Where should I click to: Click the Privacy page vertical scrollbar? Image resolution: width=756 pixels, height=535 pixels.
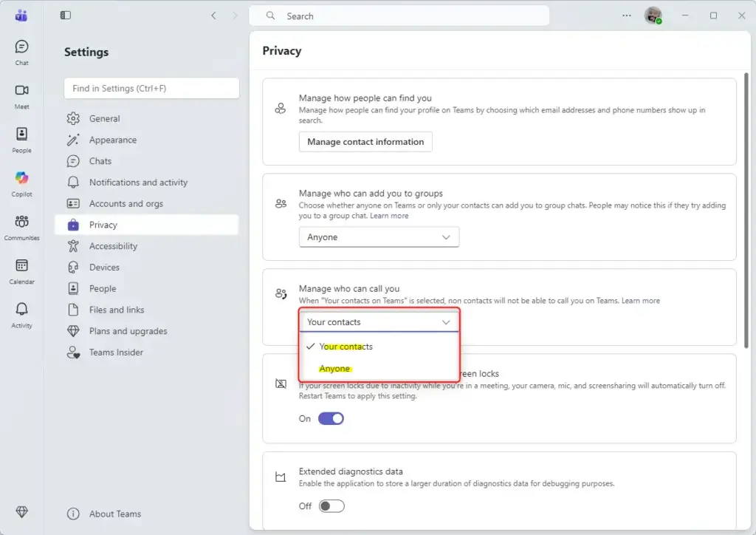pyautogui.click(x=746, y=211)
